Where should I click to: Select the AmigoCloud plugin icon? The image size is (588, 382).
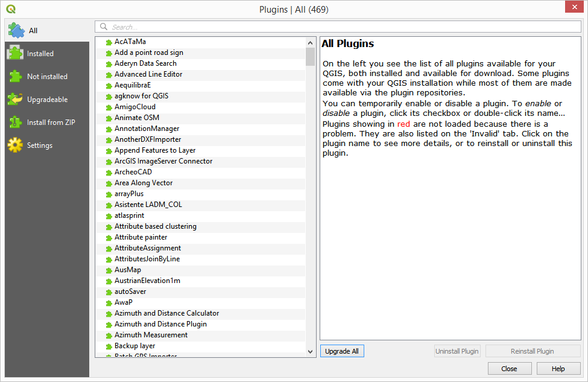(x=109, y=107)
